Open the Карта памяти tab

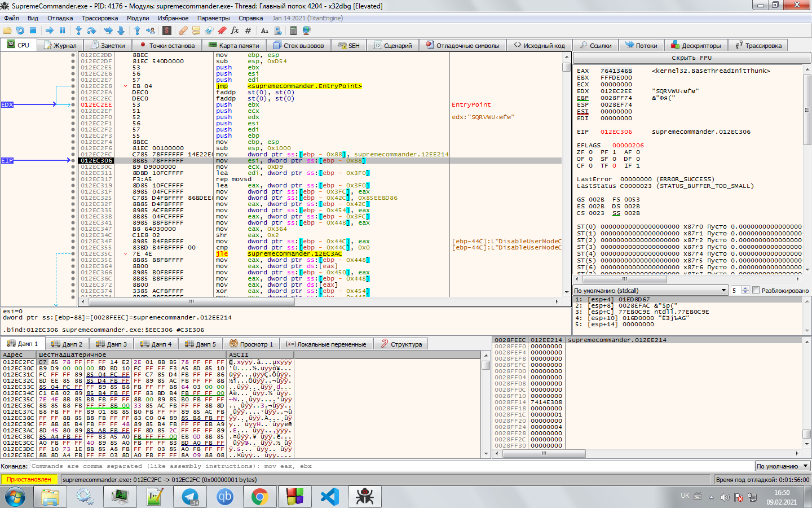pyautogui.click(x=233, y=46)
